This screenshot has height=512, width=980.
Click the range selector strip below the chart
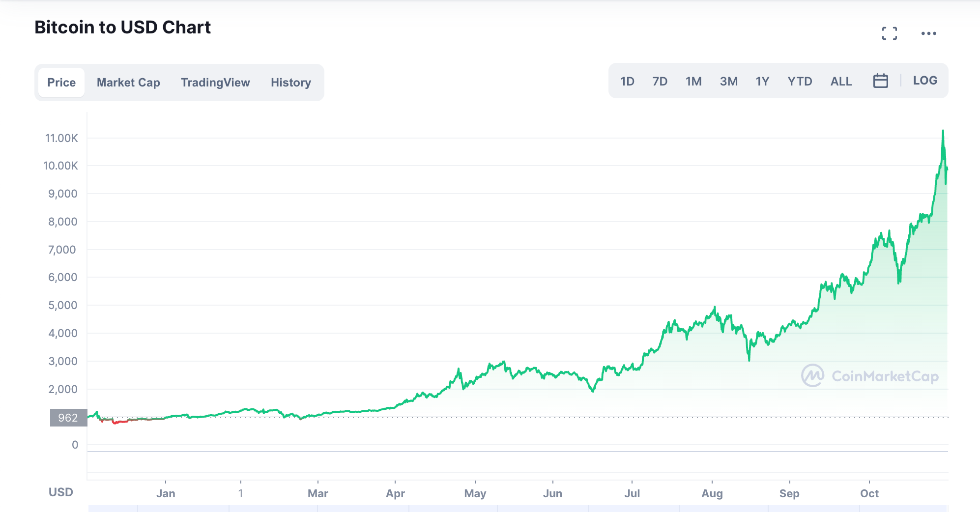point(518,509)
